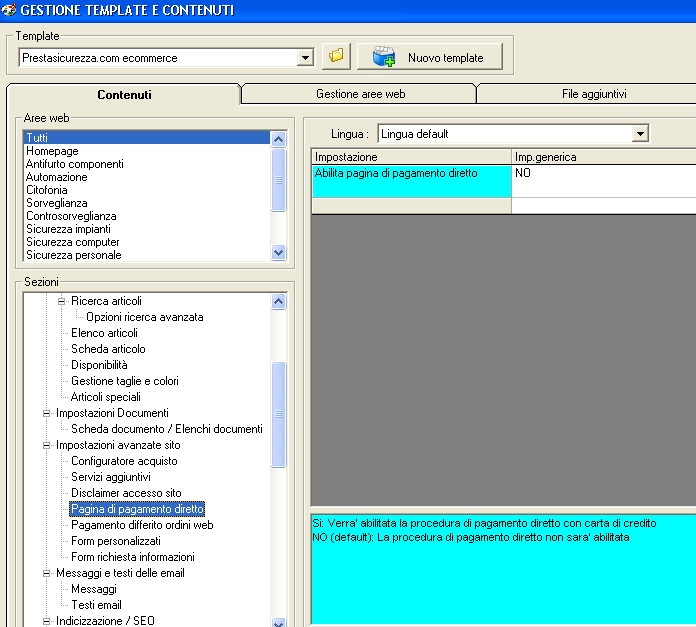Select the Messaggi tree item
696x627 pixels.
[94, 588]
